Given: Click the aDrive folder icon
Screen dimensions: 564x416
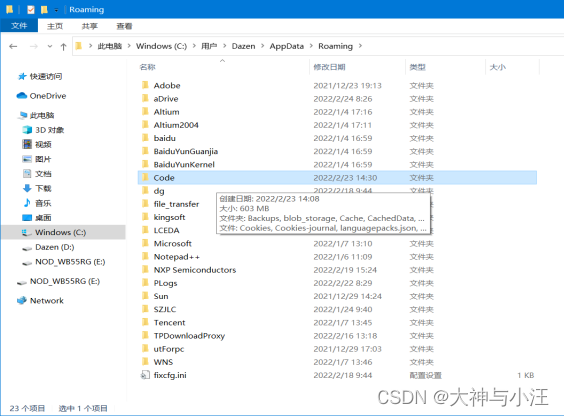Looking at the screenshot, I should pyautogui.click(x=145, y=99).
